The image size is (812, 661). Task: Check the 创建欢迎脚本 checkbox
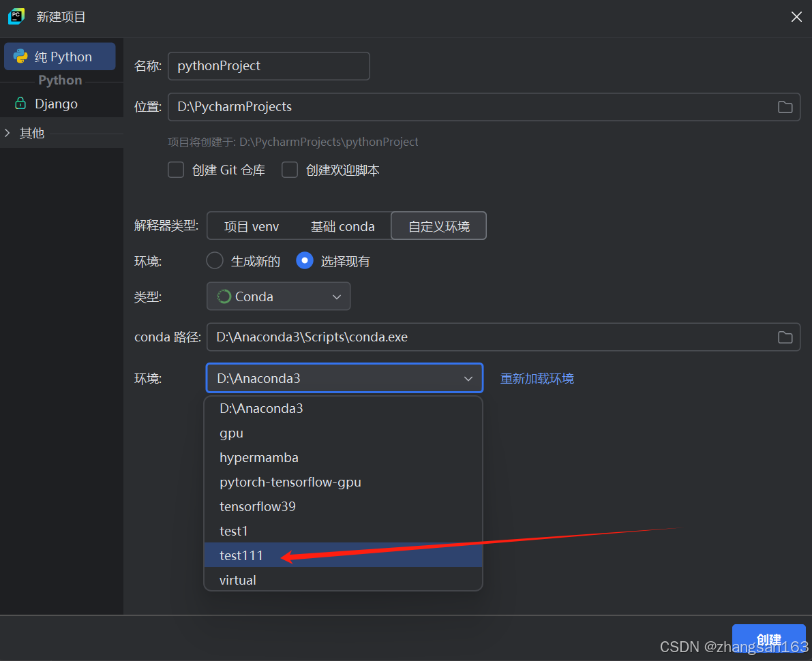[290, 170]
